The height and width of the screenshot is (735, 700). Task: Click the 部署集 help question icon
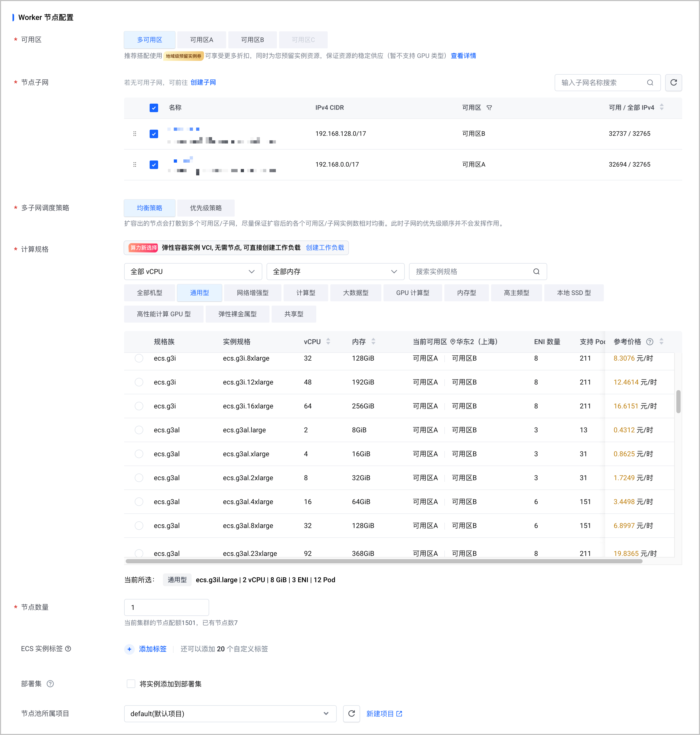point(50,683)
